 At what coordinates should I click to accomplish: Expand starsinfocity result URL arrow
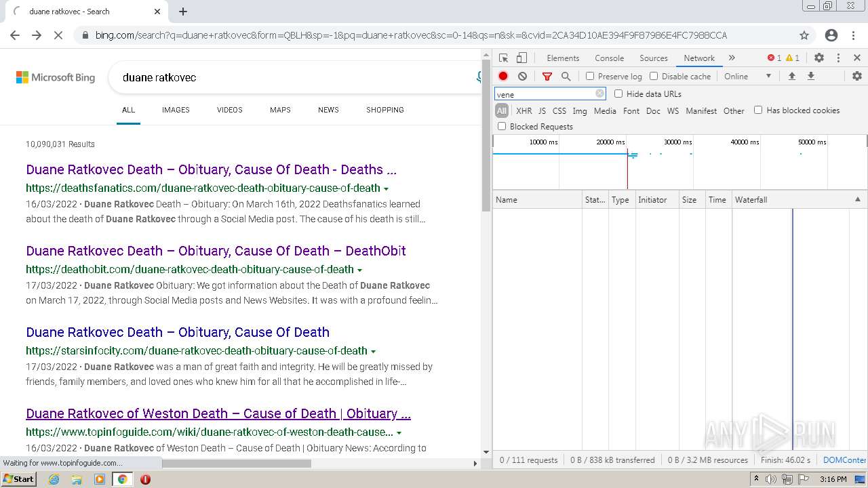[x=374, y=351]
